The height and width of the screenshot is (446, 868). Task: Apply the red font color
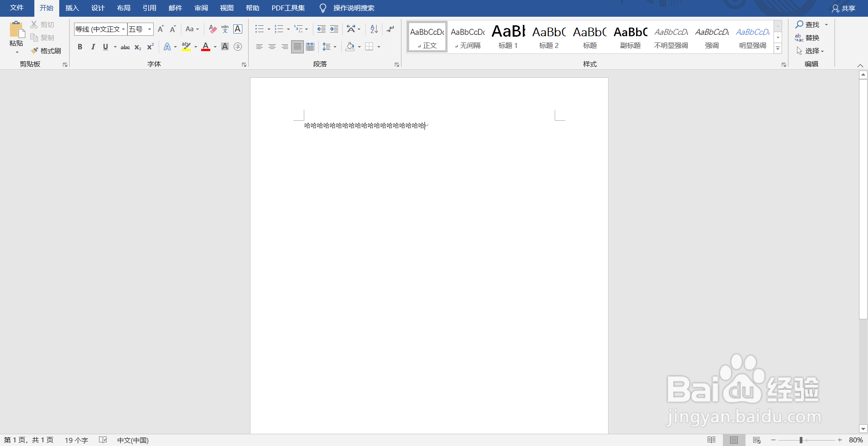tap(206, 47)
